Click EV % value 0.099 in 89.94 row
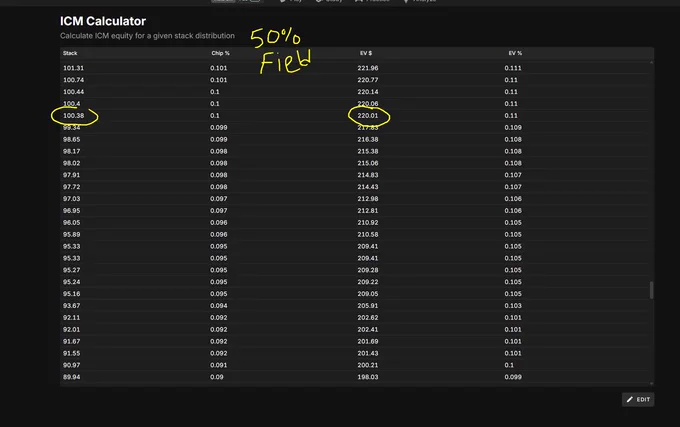This screenshot has height=427, width=680. tap(513, 377)
